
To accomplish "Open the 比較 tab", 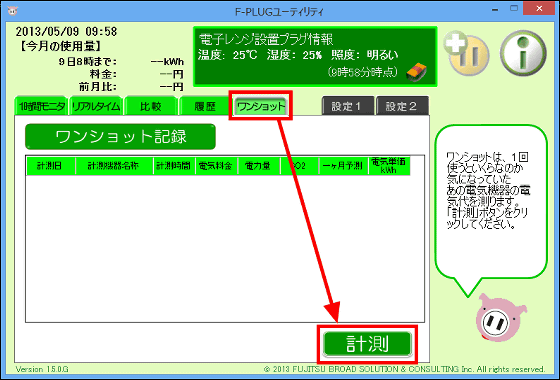I will point(150,106).
